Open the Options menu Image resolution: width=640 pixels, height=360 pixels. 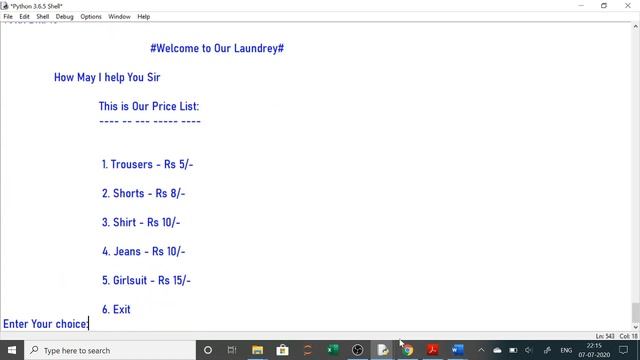[x=91, y=17]
